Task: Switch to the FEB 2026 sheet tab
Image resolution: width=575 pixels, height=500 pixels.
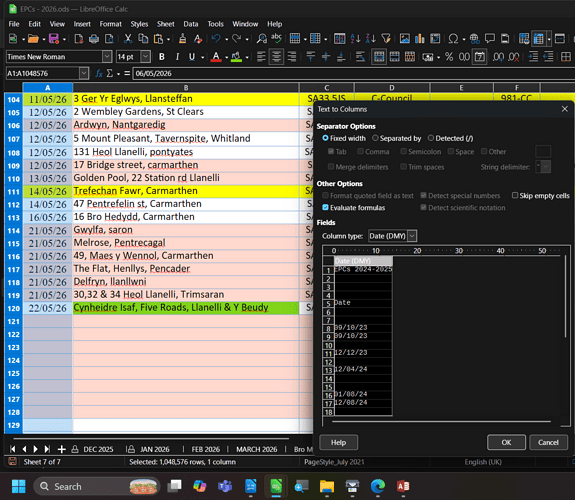Action: pos(206,449)
